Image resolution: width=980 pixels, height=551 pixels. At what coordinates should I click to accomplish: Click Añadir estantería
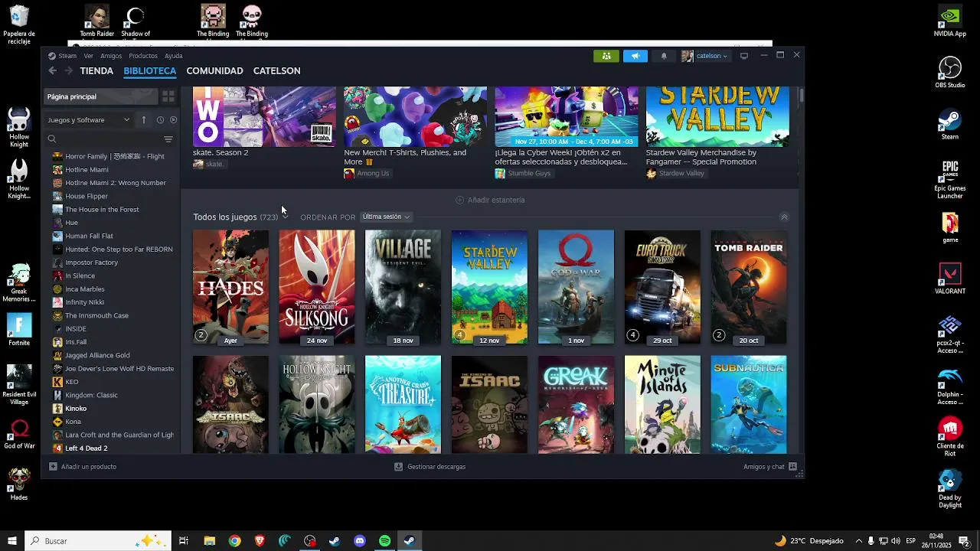(x=490, y=200)
